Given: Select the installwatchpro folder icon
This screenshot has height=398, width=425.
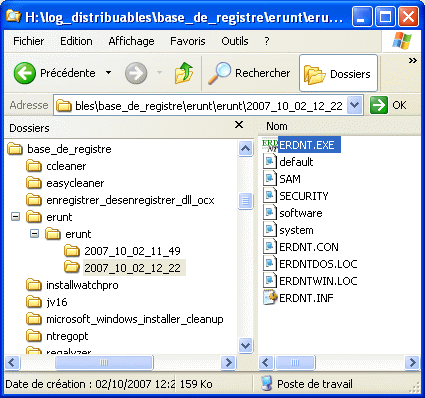Looking at the screenshot, I should (34, 285).
